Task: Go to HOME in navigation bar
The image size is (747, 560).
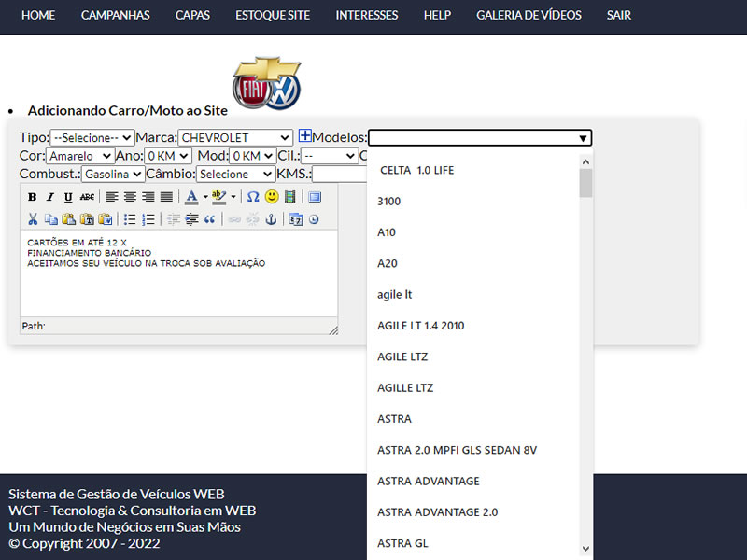Action: pyautogui.click(x=38, y=15)
